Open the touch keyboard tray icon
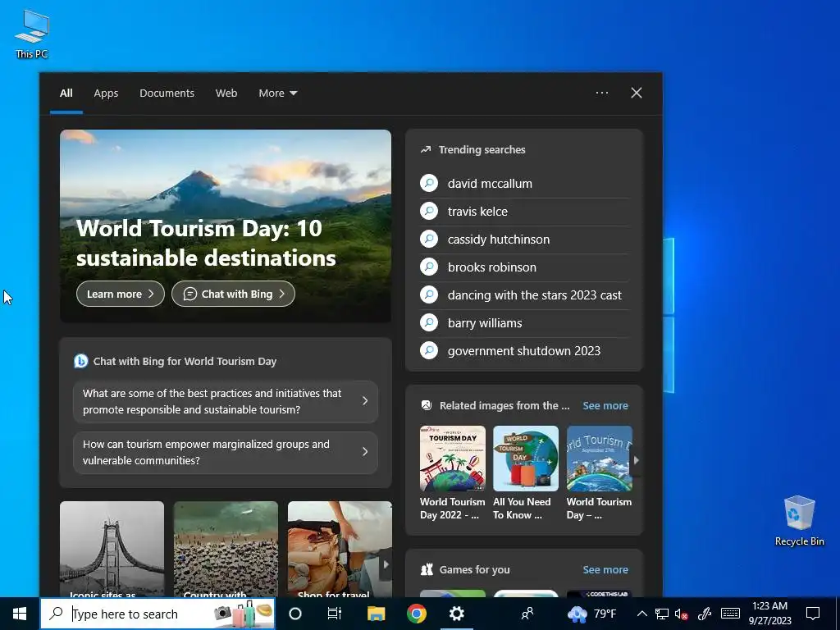Viewport: 840px width, 630px height. 730,614
